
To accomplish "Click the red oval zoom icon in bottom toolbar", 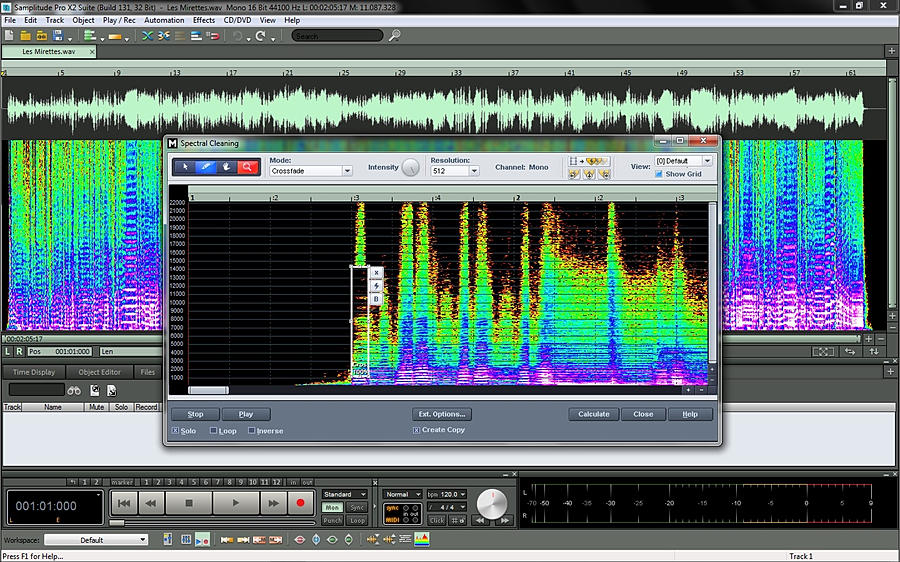I will click(x=300, y=540).
